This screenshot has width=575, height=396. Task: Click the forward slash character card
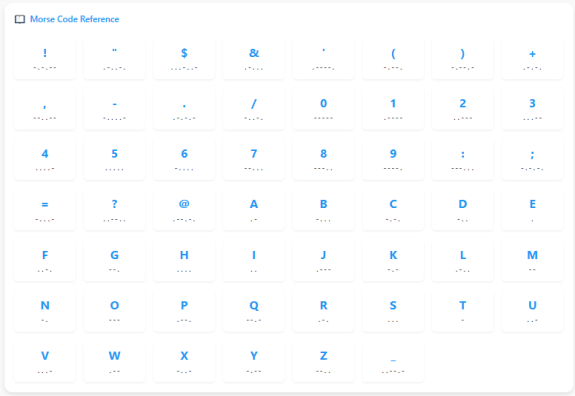pos(254,109)
